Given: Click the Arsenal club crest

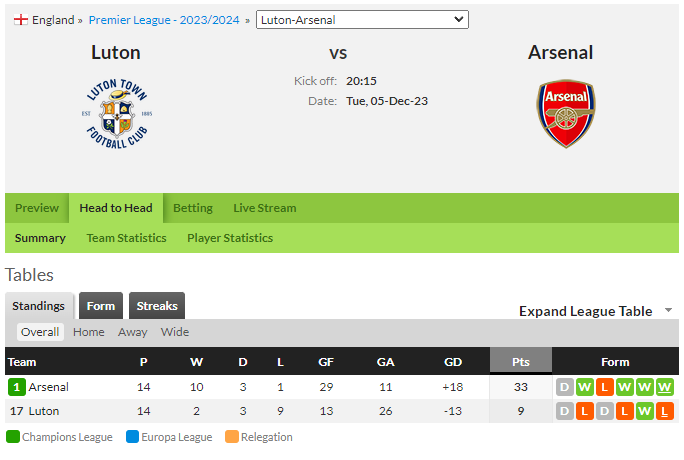Looking at the screenshot, I should pyautogui.click(x=566, y=114).
